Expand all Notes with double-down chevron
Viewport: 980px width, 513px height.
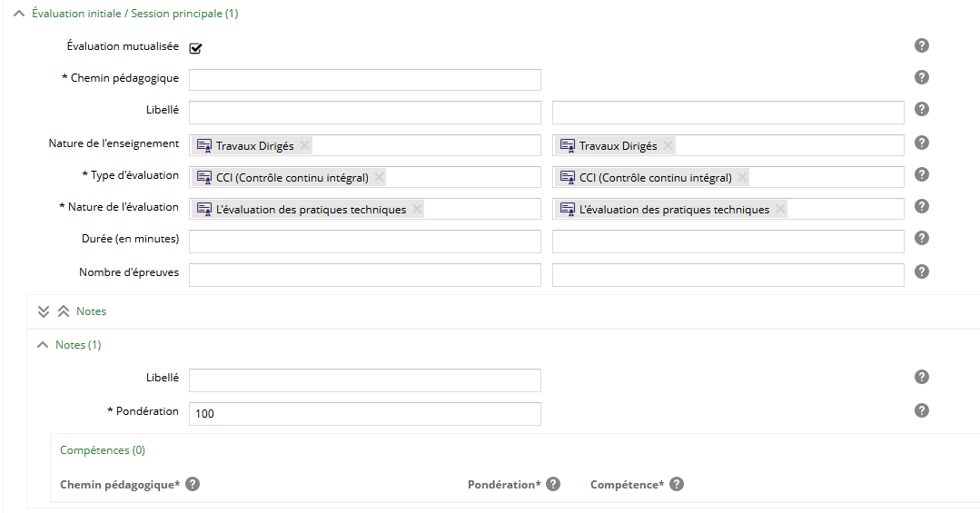coord(44,311)
